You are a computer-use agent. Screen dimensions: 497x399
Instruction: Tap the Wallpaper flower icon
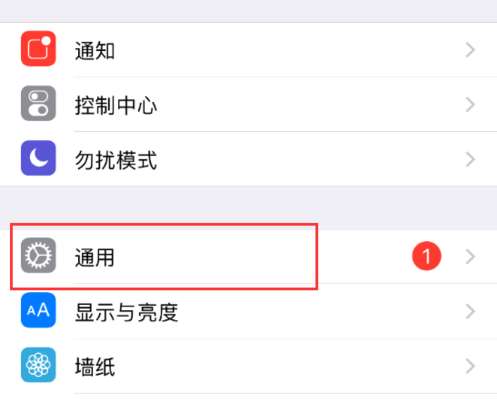[x=38, y=365]
